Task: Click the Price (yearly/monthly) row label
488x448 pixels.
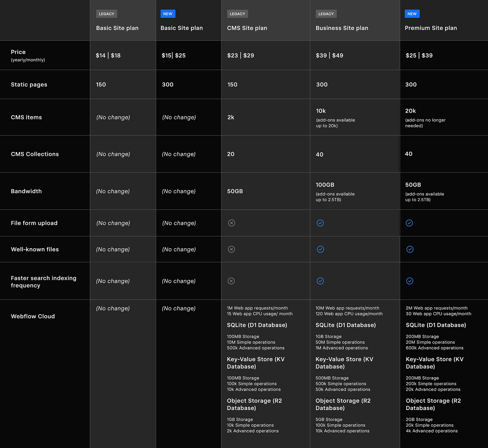Action: (28, 55)
